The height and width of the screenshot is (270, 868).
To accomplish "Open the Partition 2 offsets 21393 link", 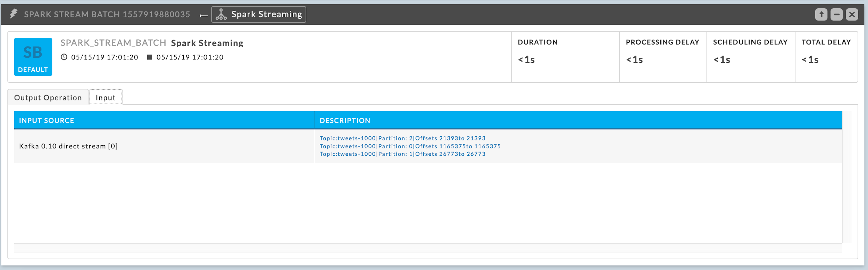I will point(402,138).
